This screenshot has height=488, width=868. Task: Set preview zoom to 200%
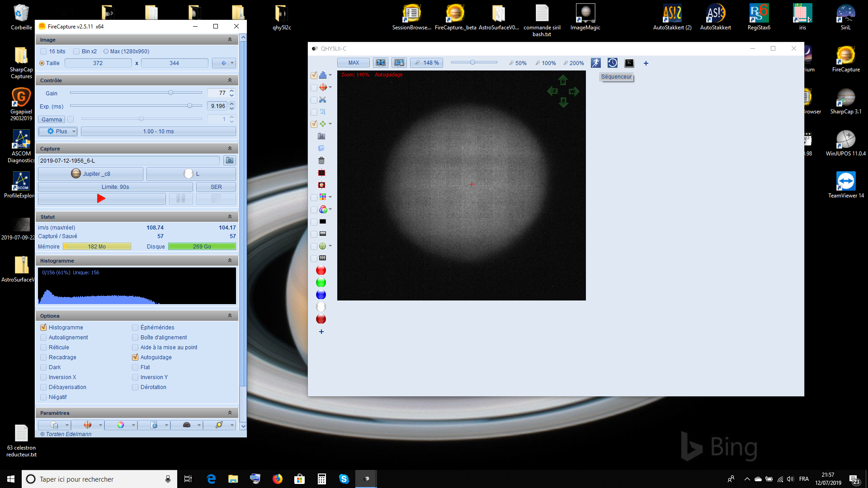(573, 63)
